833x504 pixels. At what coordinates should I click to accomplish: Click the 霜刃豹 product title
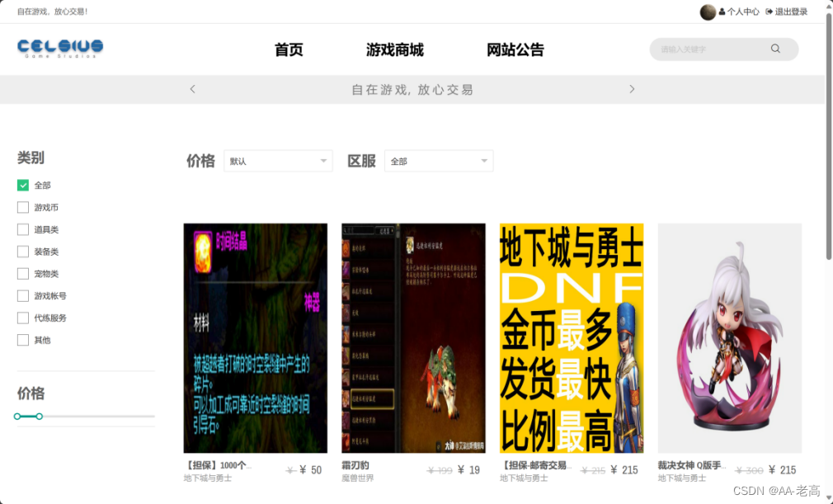pyautogui.click(x=355, y=465)
